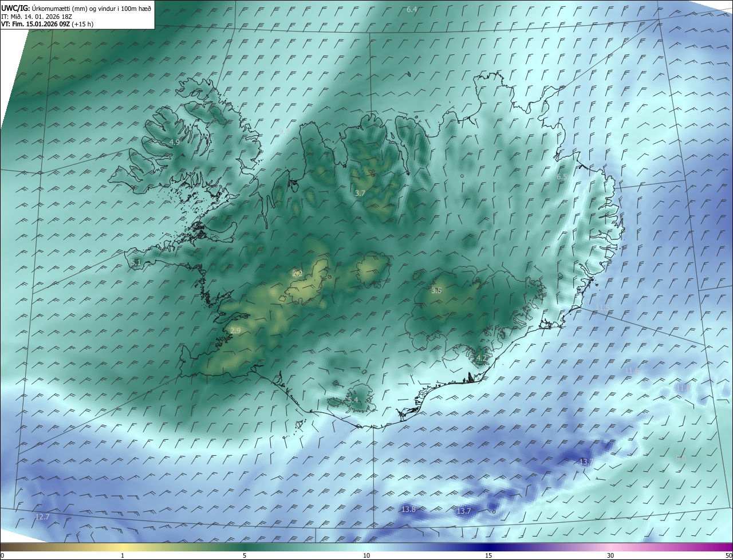Select the 4.2 value label
Viewport: 733px width, 560px height.
pos(482,358)
